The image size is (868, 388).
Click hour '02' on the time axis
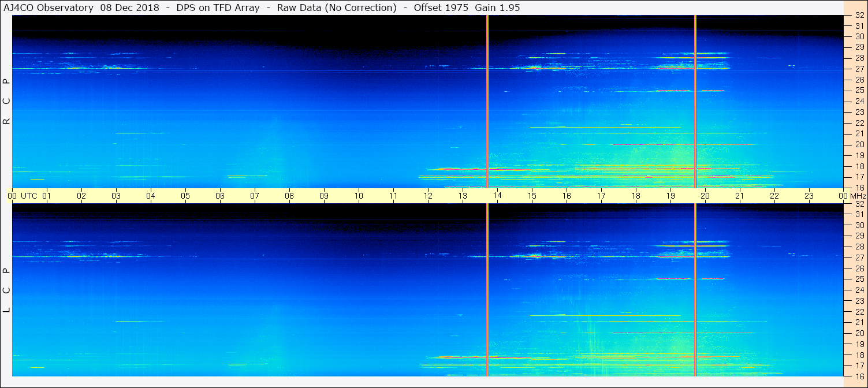tap(81, 196)
